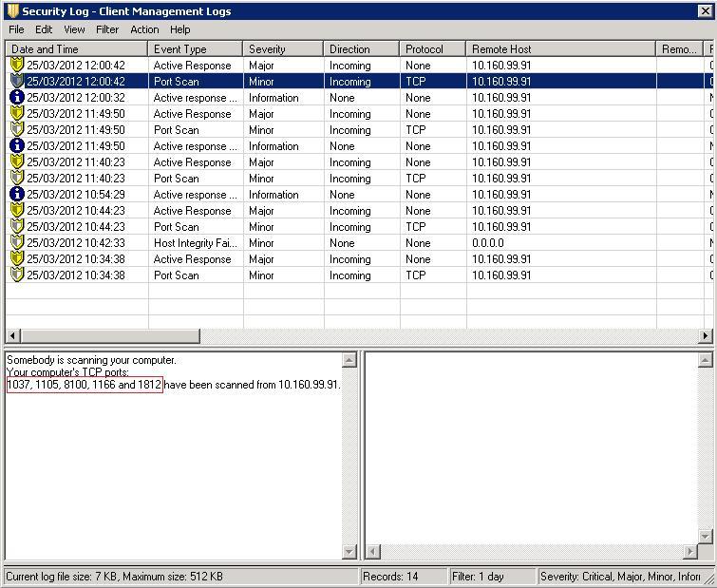Click the Security Log title bar shield icon
Screen dimensions: 717x588
coord(12,11)
